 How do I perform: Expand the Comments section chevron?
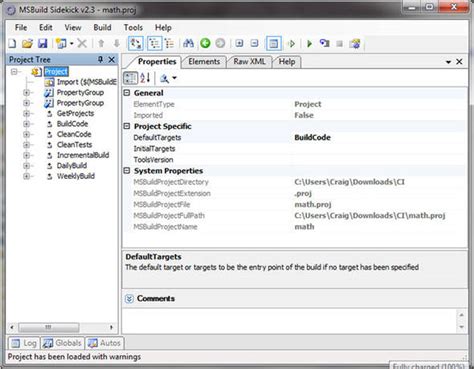[129, 299]
